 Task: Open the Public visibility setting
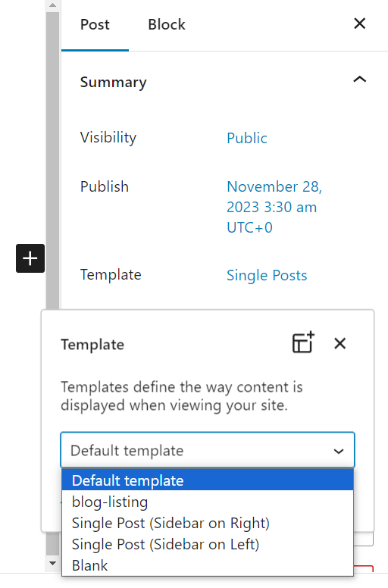coord(247,138)
